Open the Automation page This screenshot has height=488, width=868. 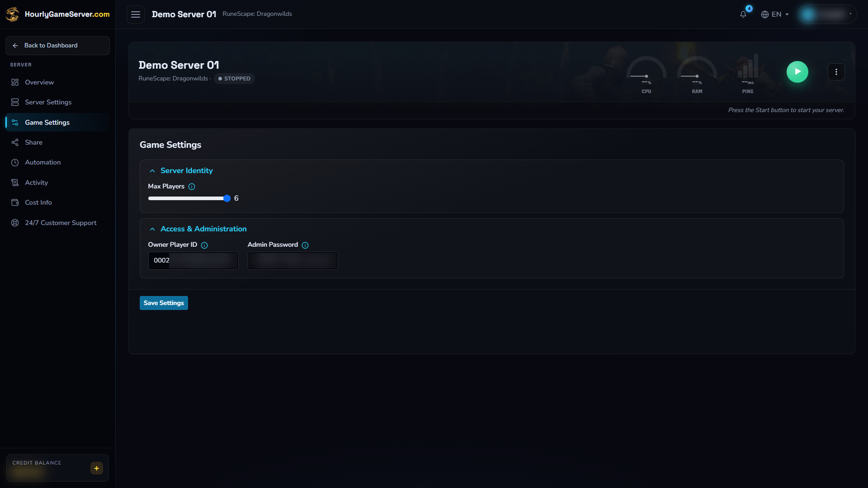[x=57, y=162]
